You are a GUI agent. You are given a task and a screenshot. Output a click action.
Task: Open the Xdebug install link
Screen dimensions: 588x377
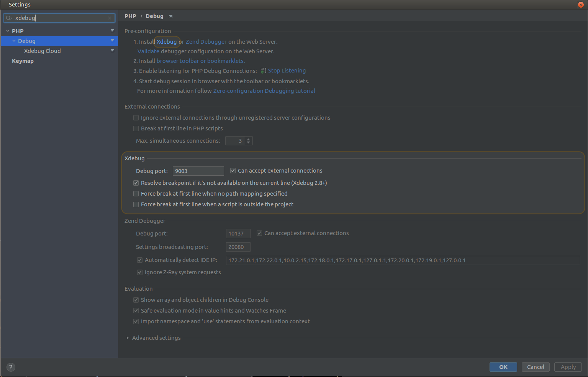click(x=167, y=42)
